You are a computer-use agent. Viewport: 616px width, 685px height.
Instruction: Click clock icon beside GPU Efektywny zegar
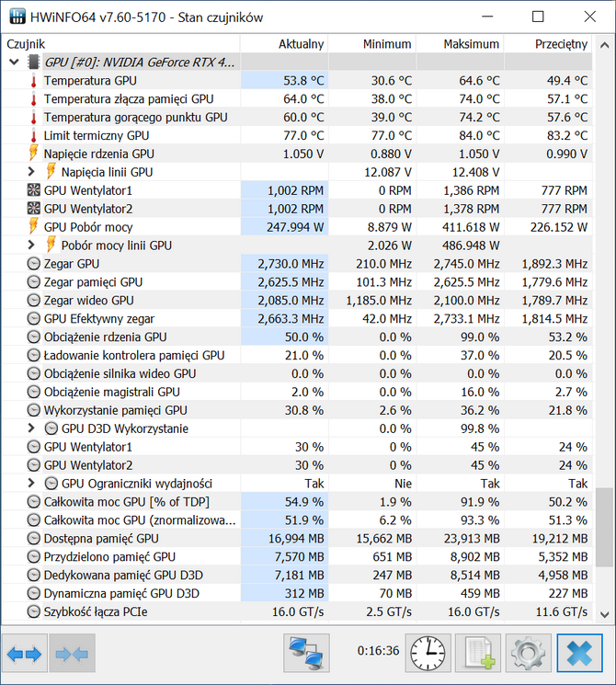tap(34, 319)
